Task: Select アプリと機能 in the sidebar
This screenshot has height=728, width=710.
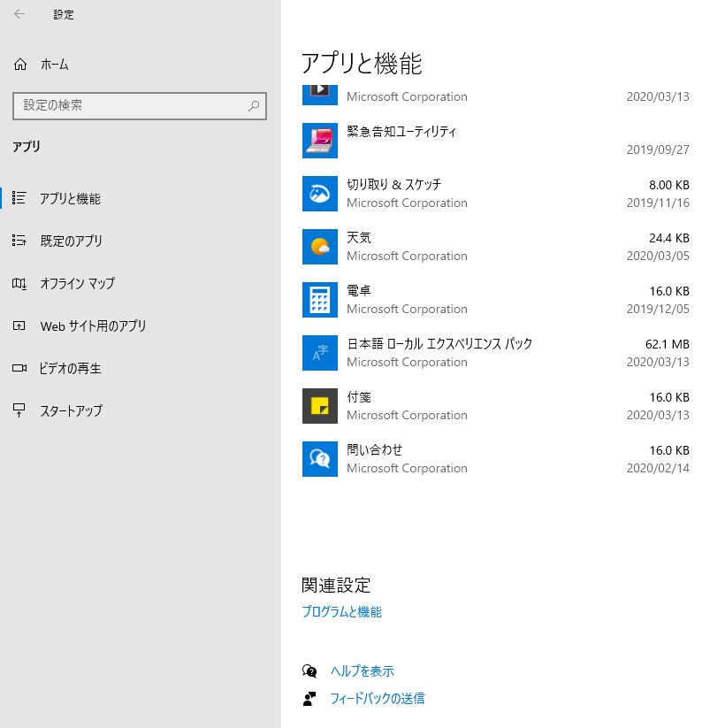Action: point(70,199)
